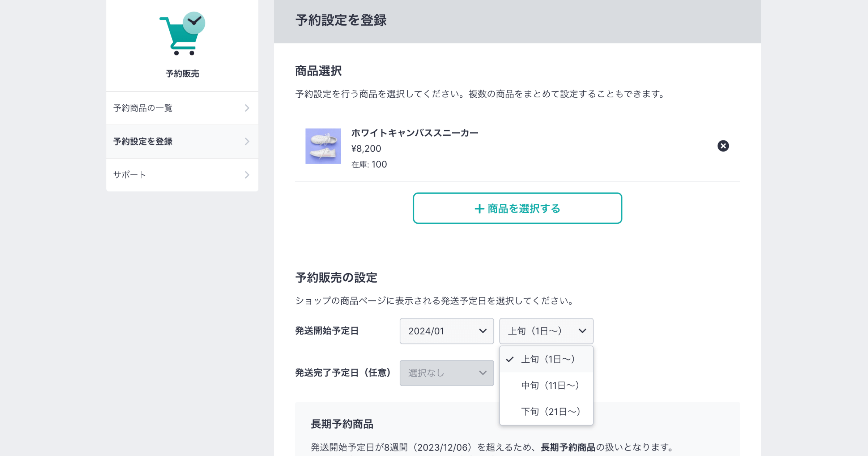
Task: Select 予約設定を登録 sidebar item
Action: click(182, 142)
